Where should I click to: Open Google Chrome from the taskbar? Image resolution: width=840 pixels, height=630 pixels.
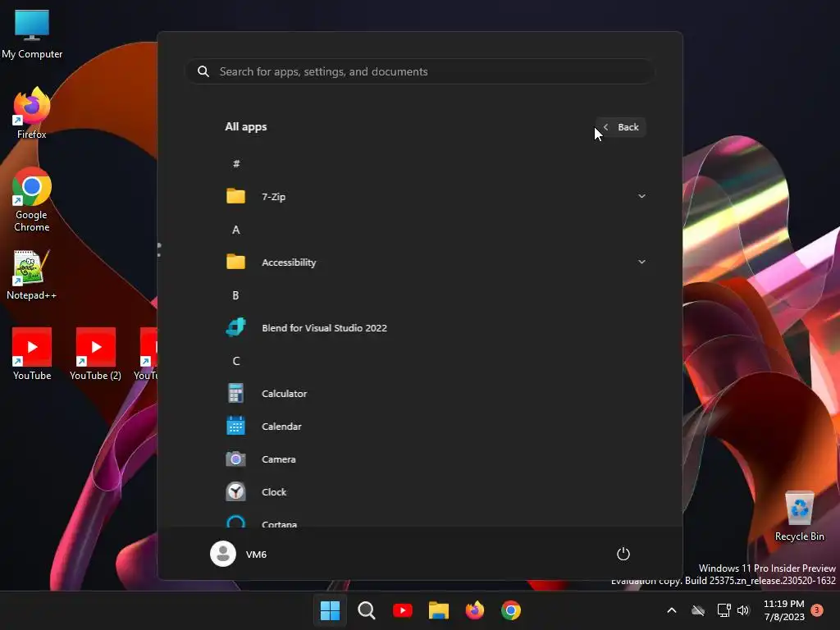coord(510,610)
